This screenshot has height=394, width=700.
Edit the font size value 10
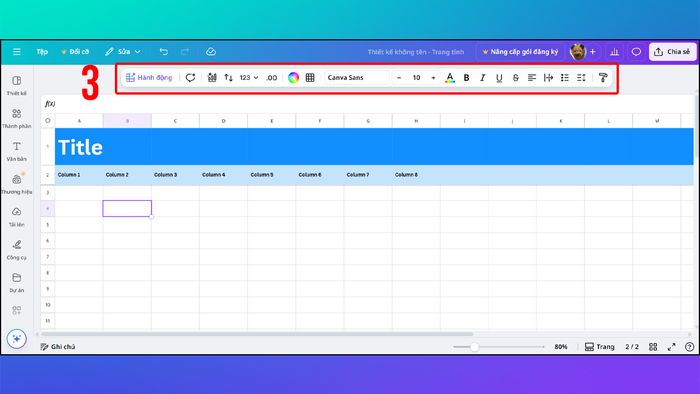coord(417,78)
